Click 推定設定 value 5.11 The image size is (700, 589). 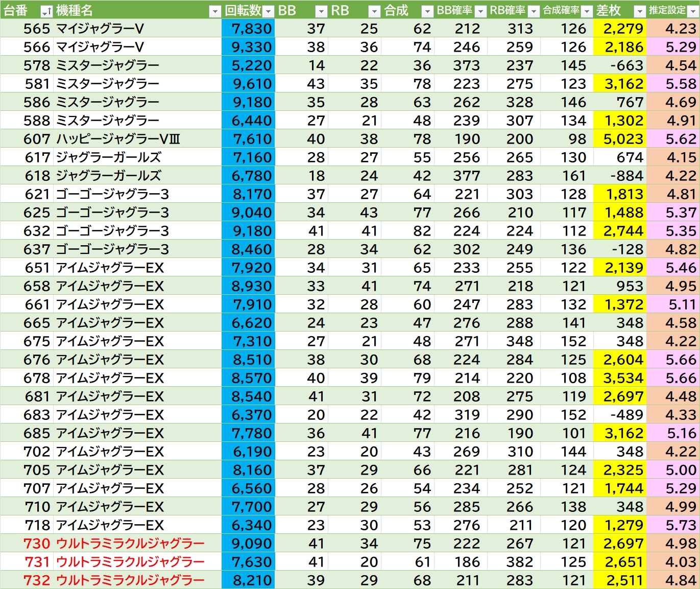pos(673,304)
